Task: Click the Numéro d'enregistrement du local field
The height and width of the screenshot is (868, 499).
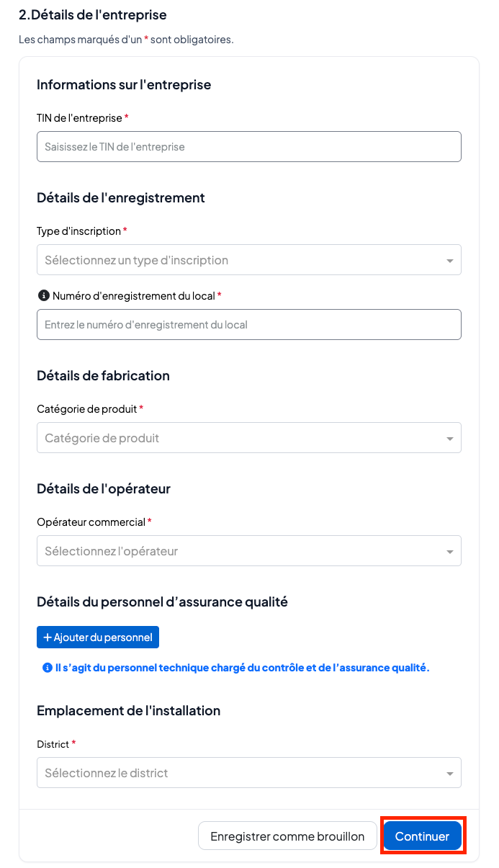Action: pos(249,324)
